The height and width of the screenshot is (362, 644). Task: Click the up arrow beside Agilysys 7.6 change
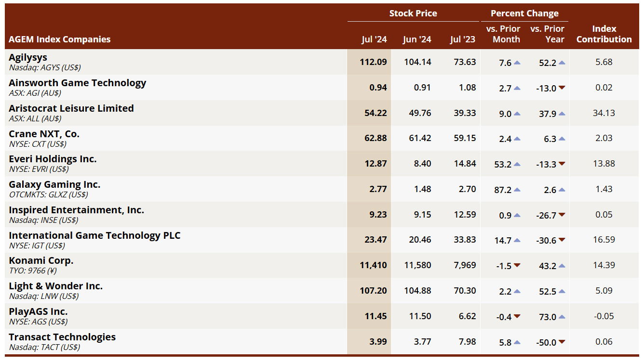[517, 63]
